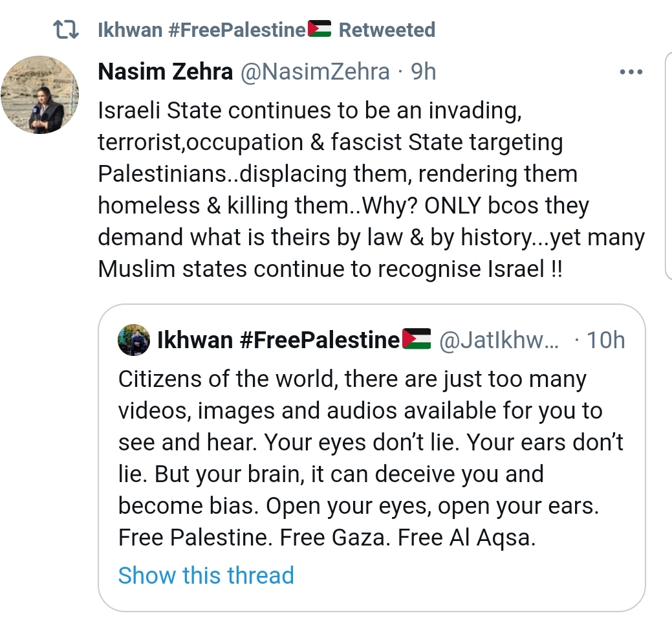Open the three-dot more options menu
This screenshot has width=672, height=618.
point(631,72)
